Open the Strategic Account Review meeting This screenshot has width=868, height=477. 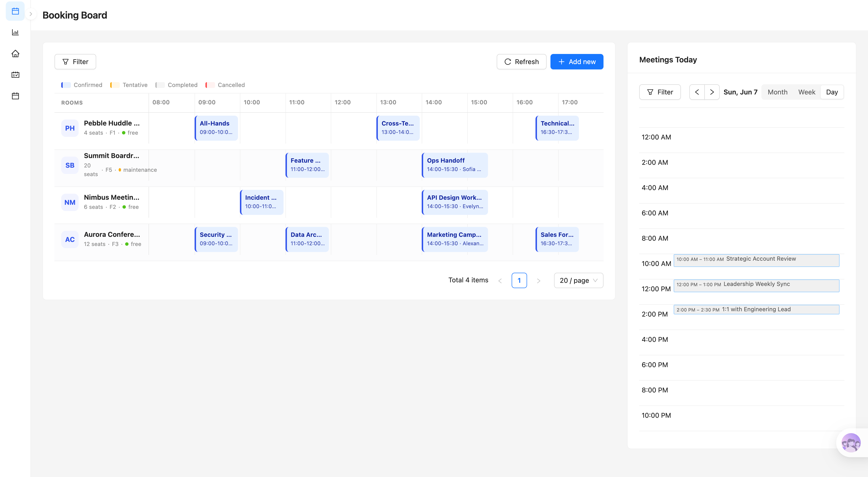coord(756,260)
